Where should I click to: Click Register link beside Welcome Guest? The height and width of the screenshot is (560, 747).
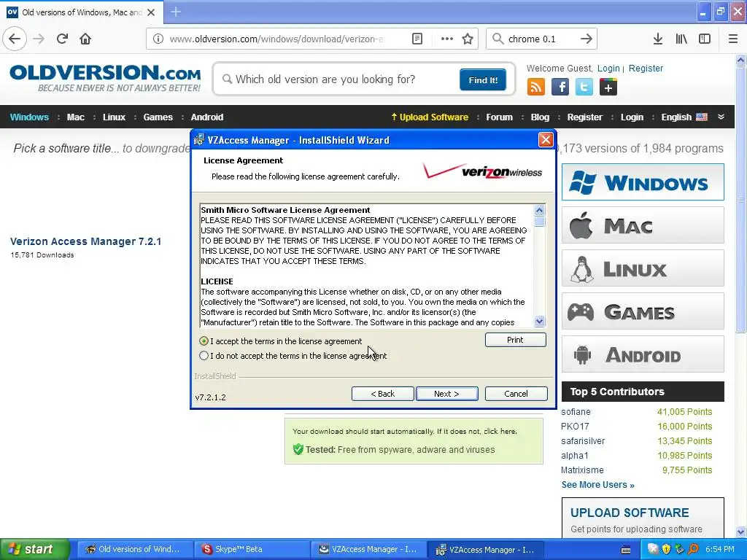[646, 68]
